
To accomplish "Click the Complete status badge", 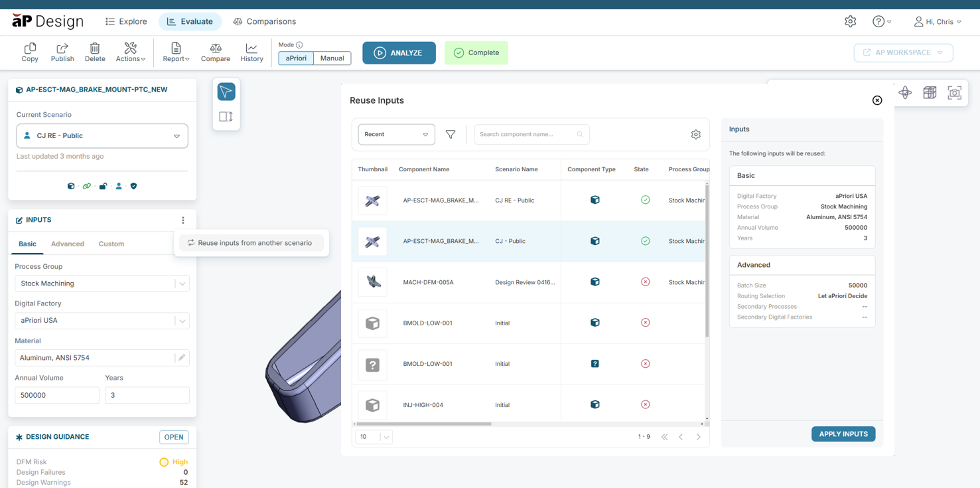I will click(x=476, y=53).
